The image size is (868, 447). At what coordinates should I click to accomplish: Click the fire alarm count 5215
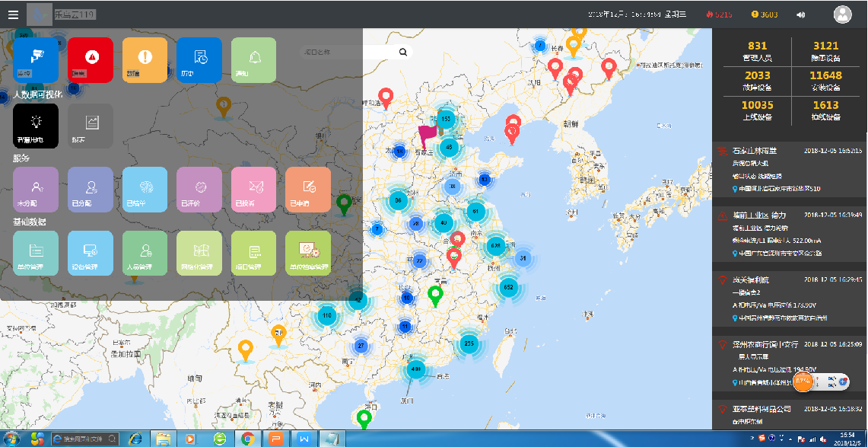tap(719, 14)
